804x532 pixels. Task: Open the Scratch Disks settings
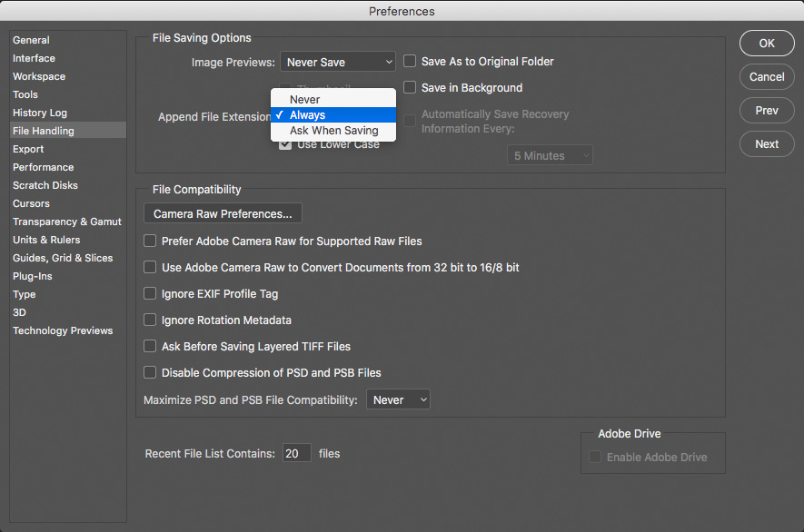click(x=45, y=185)
